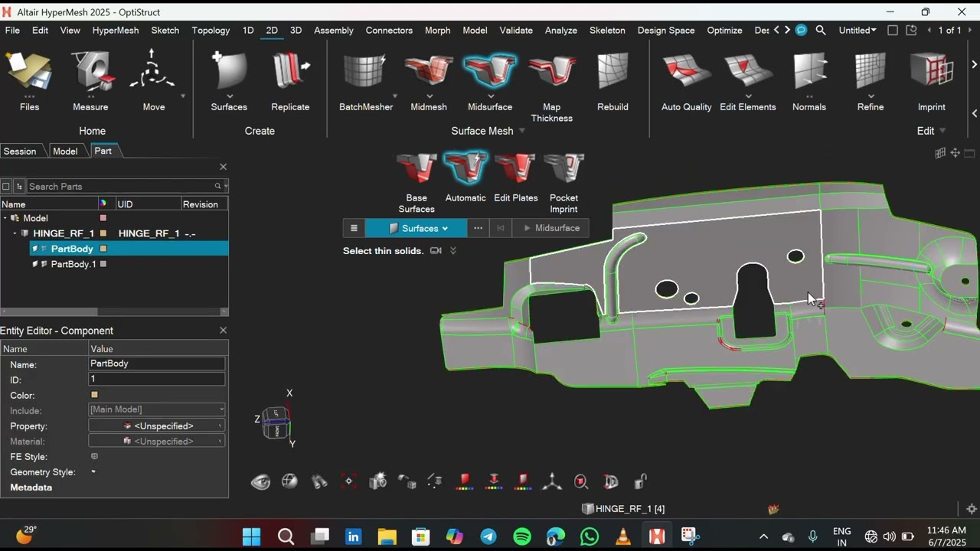Viewport: 980px width, 551px height.
Task: Select the Edit Elements tool
Action: tap(748, 80)
